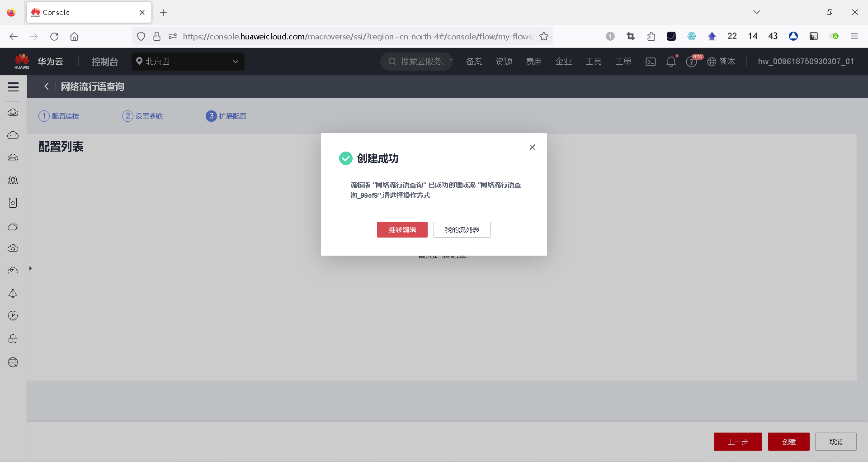Click the address bar URL

pyautogui.click(x=358, y=36)
